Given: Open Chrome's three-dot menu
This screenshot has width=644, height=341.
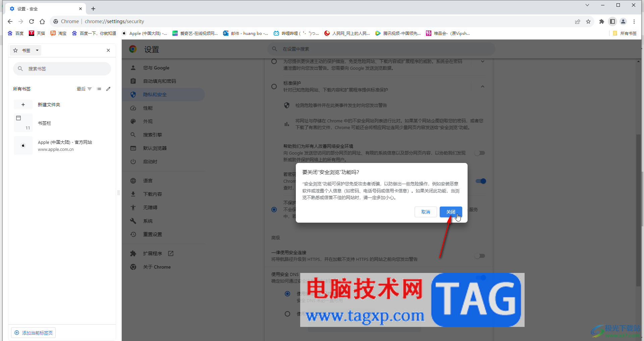Looking at the screenshot, I should [x=634, y=21].
